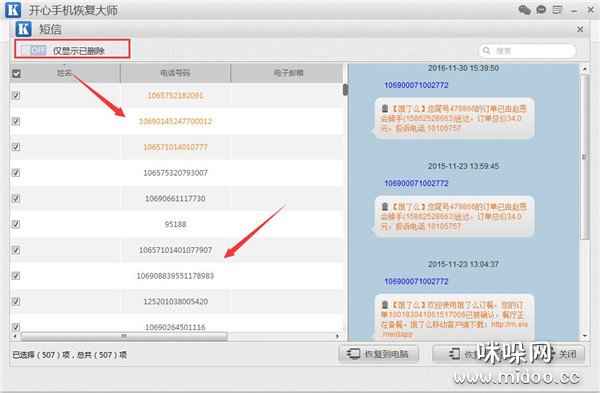Uncheck the row for 10690661117730
This screenshot has height=393, width=600.
16,198
